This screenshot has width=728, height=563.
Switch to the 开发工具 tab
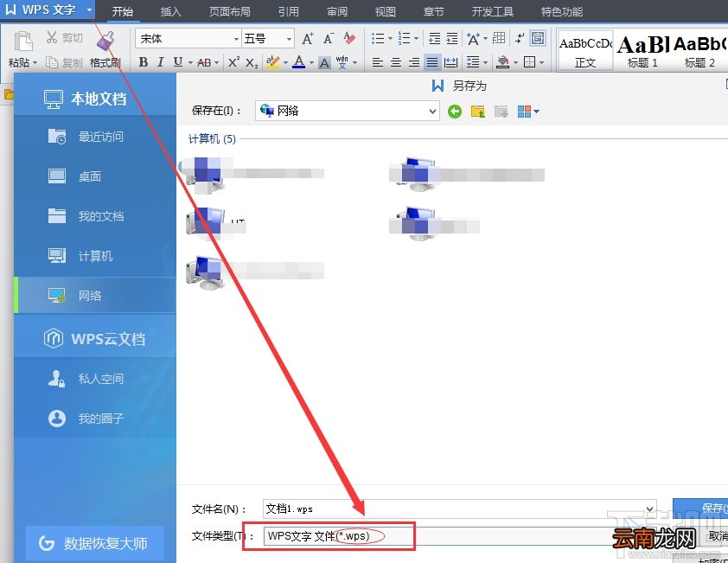pyautogui.click(x=493, y=11)
